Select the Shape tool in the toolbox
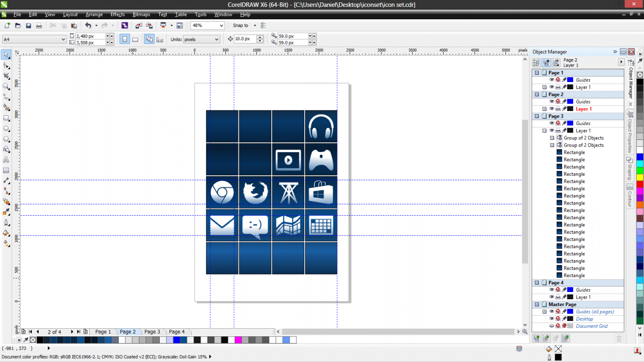The image size is (644, 362). [x=6, y=66]
